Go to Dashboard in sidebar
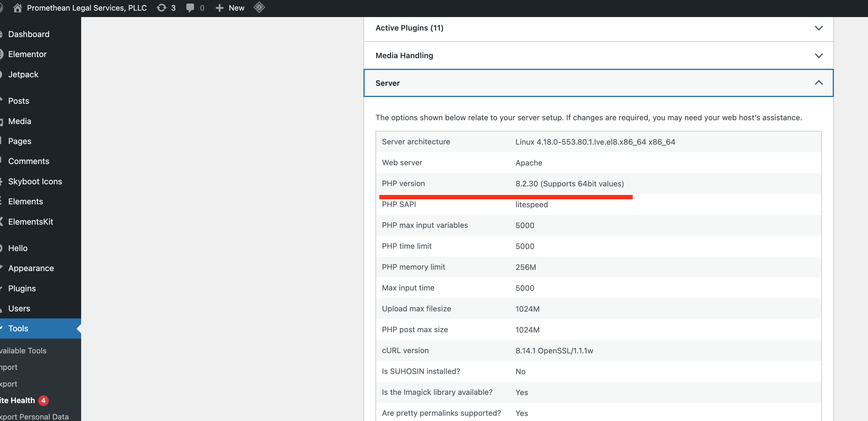The width and height of the screenshot is (868, 421). [29, 34]
